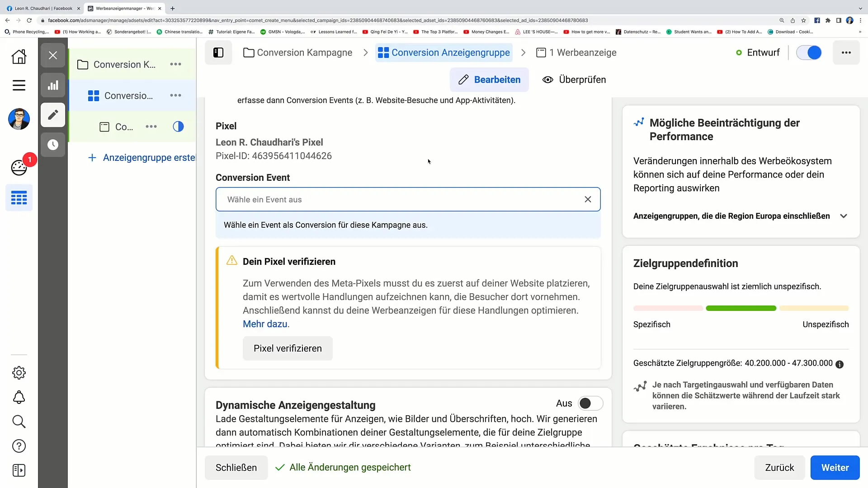The height and width of the screenshot is (488, 868).
Task: Open the Conversion Event dropdown
Action: click(408, 199)
